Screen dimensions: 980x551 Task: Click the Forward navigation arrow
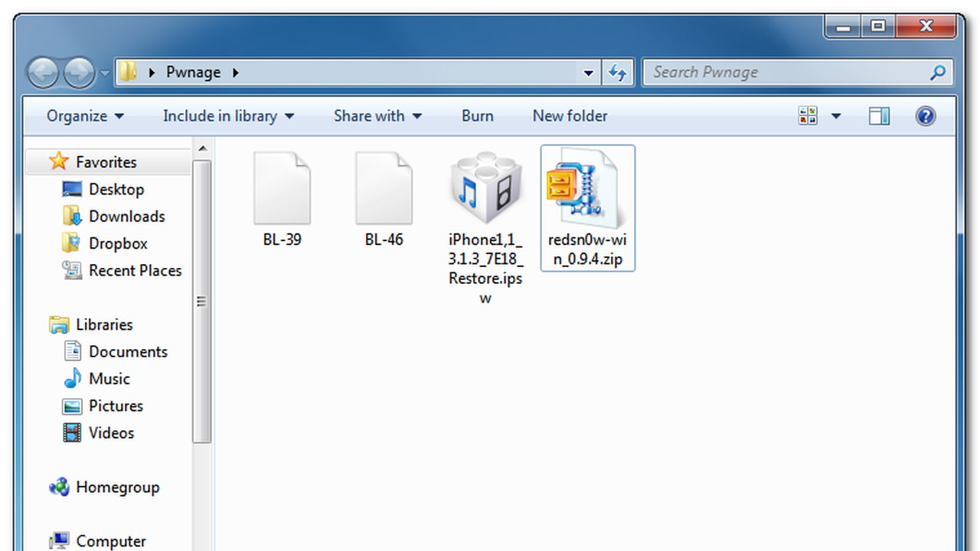pos(78,73)
